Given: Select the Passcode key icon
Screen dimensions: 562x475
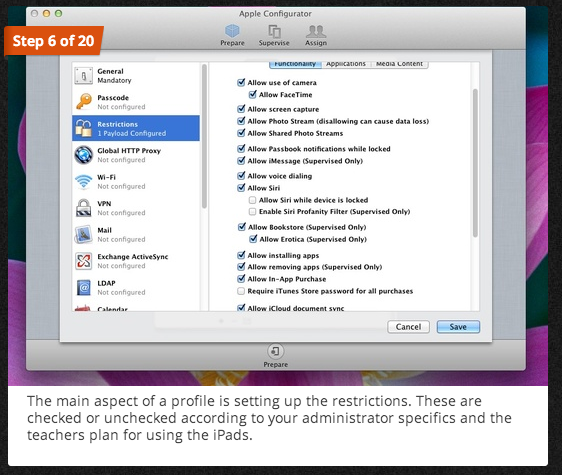Looking at the screenshot, I should pos(84,102).
